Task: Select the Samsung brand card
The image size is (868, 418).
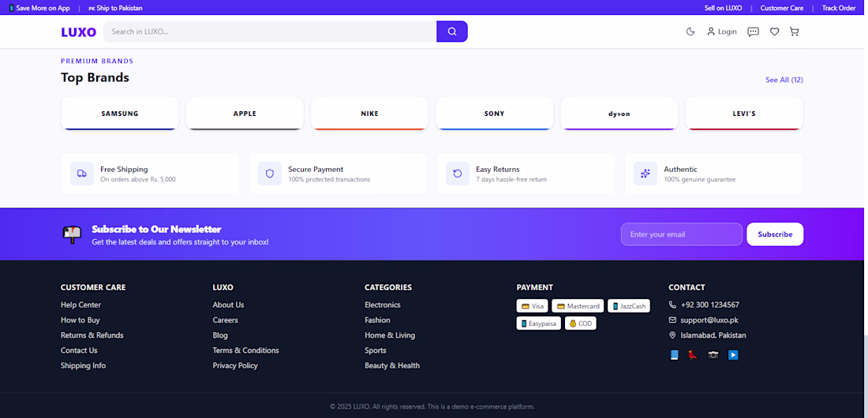Action: 120,114
